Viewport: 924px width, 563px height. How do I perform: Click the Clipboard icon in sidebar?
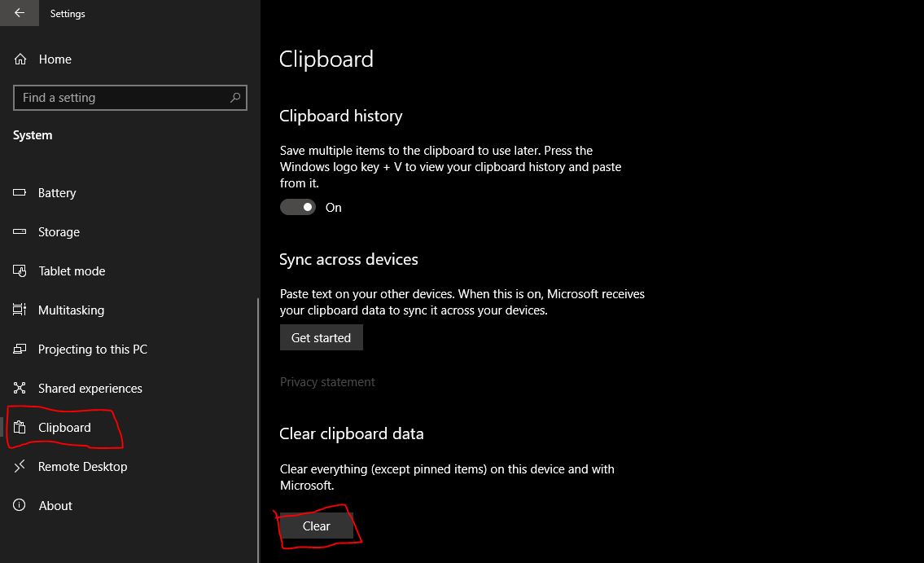pos(20,428)
